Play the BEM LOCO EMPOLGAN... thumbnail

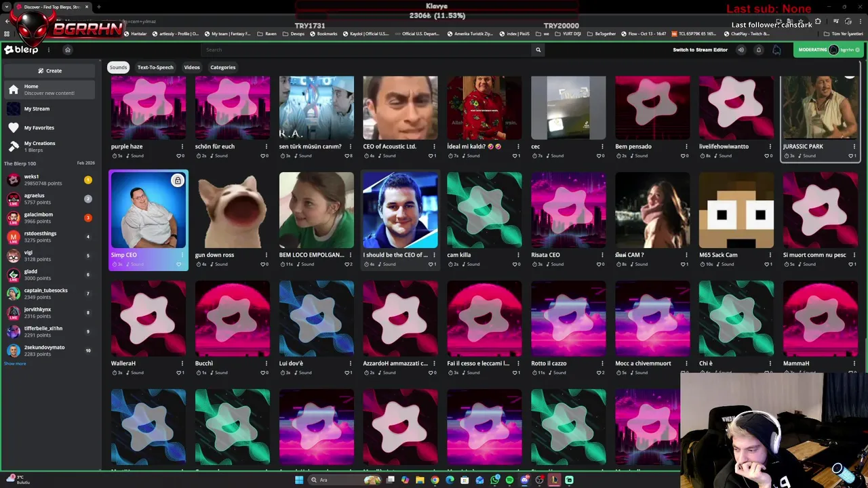tap(316, 210)
